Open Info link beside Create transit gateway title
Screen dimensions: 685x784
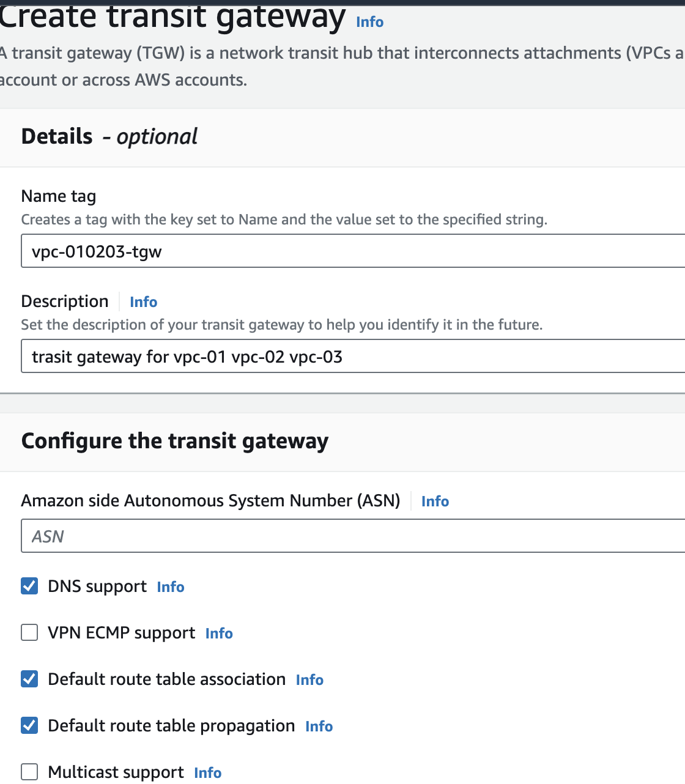coord(369,22)
